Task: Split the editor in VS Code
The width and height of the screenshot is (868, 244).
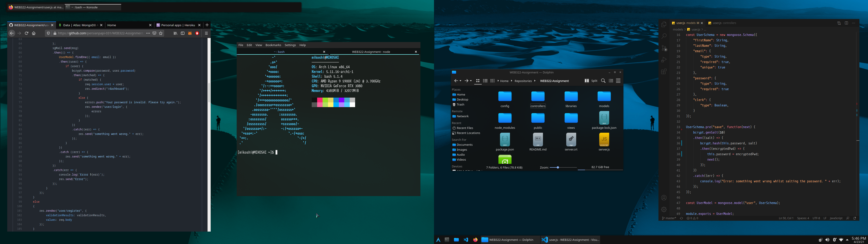Action: coord(846,23)
